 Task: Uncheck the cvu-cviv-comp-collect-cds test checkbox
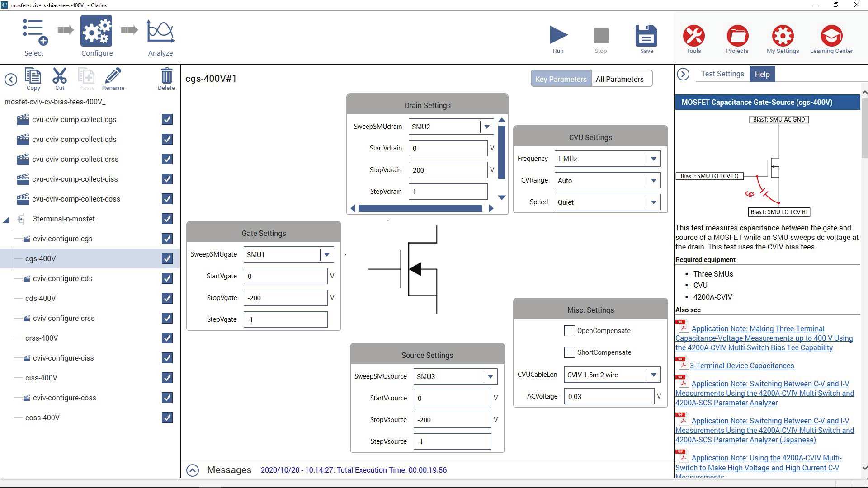pyautogui.click(x=167, y=139)
